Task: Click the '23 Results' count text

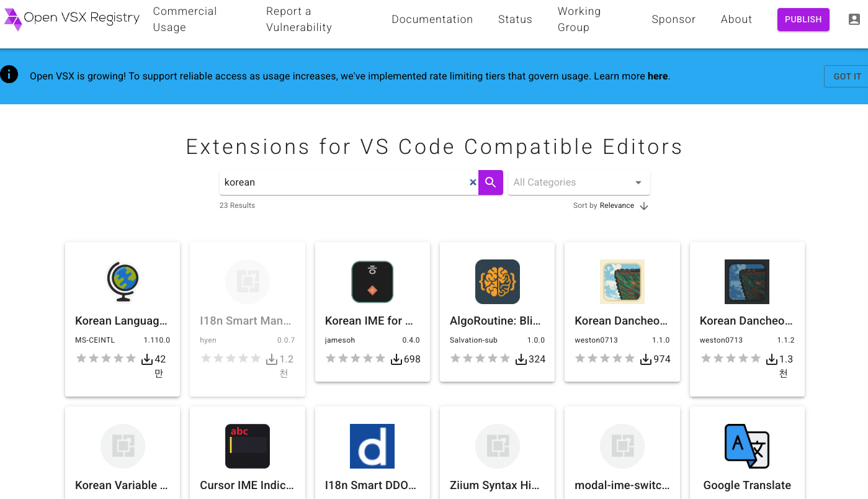Action: click(237, 205)
